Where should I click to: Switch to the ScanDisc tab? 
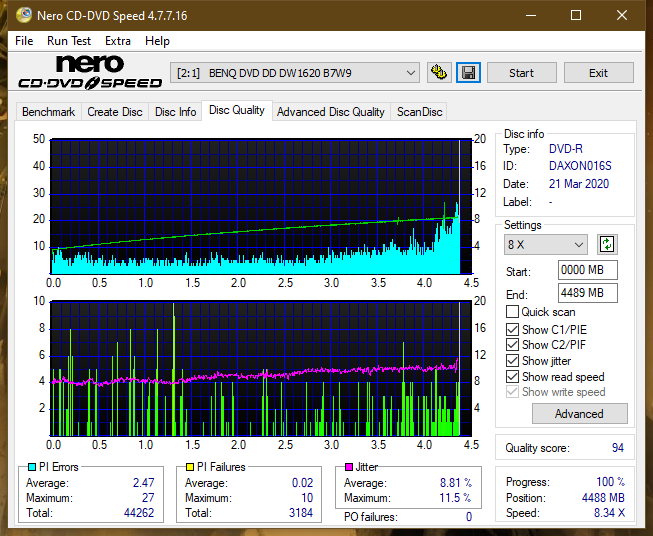pos(419,112)
